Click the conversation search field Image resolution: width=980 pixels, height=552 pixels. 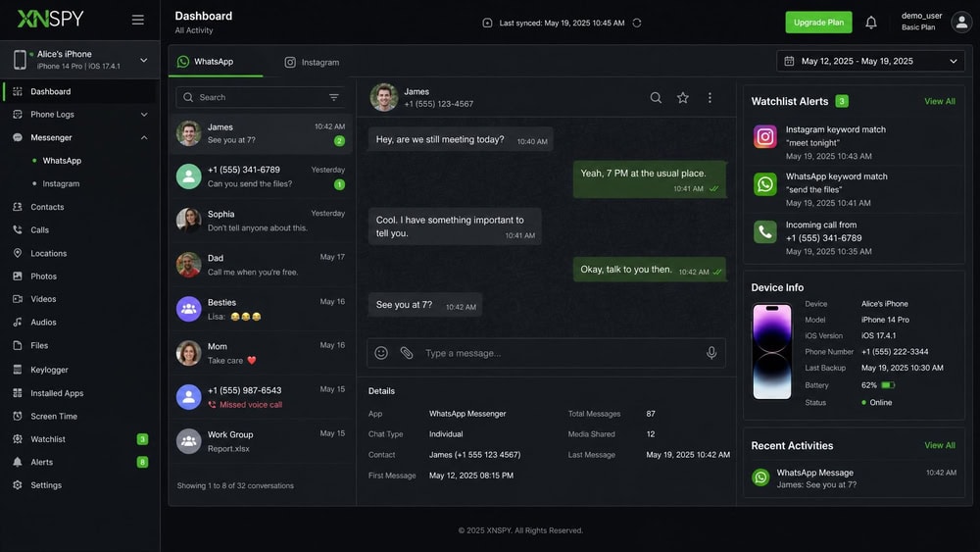point(260,97)
